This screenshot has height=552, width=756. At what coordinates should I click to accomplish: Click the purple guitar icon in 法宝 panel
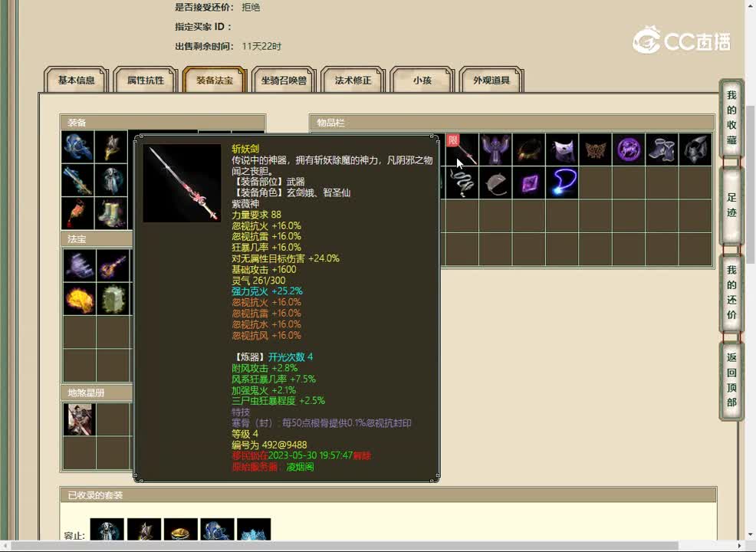point(113,264)
